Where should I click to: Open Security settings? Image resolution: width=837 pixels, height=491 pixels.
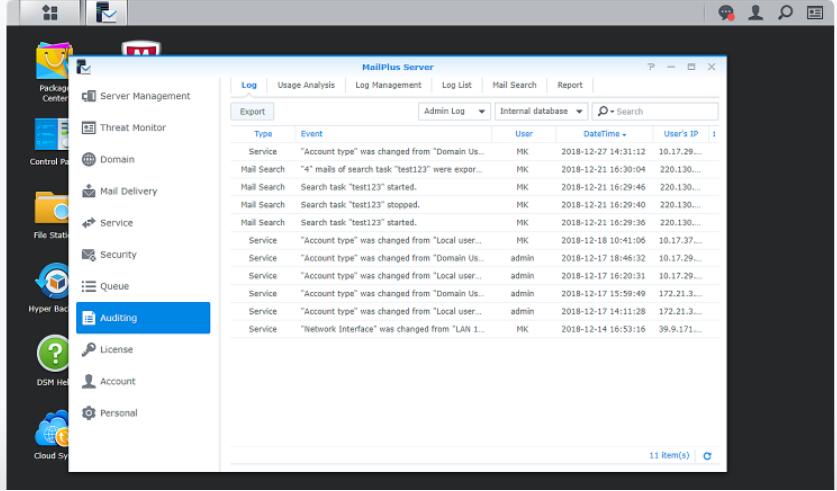click(143, 255)
